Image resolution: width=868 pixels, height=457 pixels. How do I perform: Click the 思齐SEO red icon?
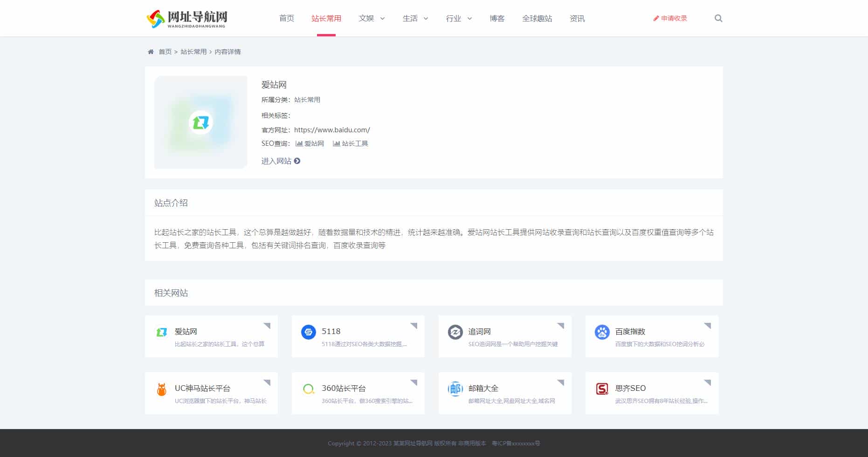[602, 389]
